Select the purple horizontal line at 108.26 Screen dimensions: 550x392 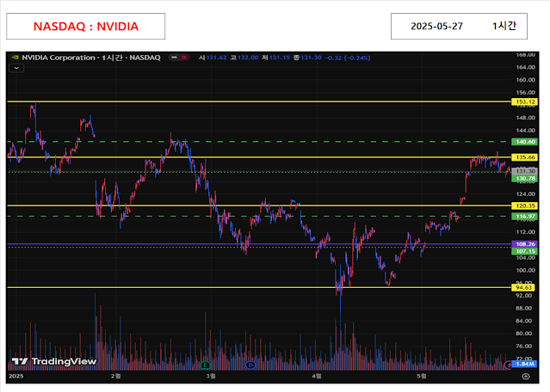(x=259, y=244)
